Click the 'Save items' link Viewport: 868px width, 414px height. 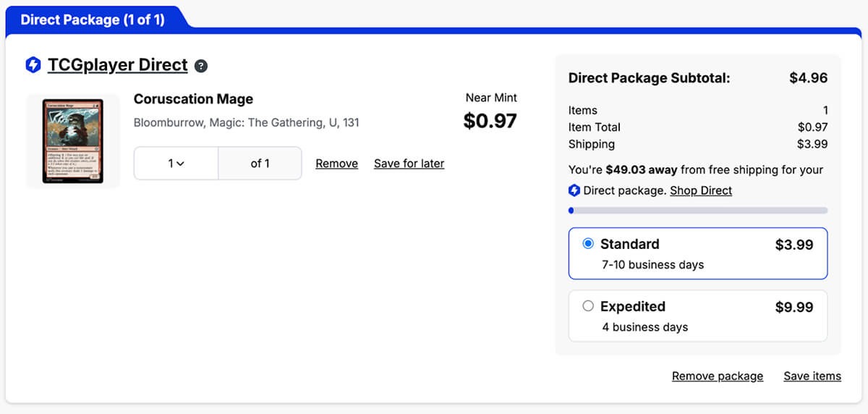812,376
